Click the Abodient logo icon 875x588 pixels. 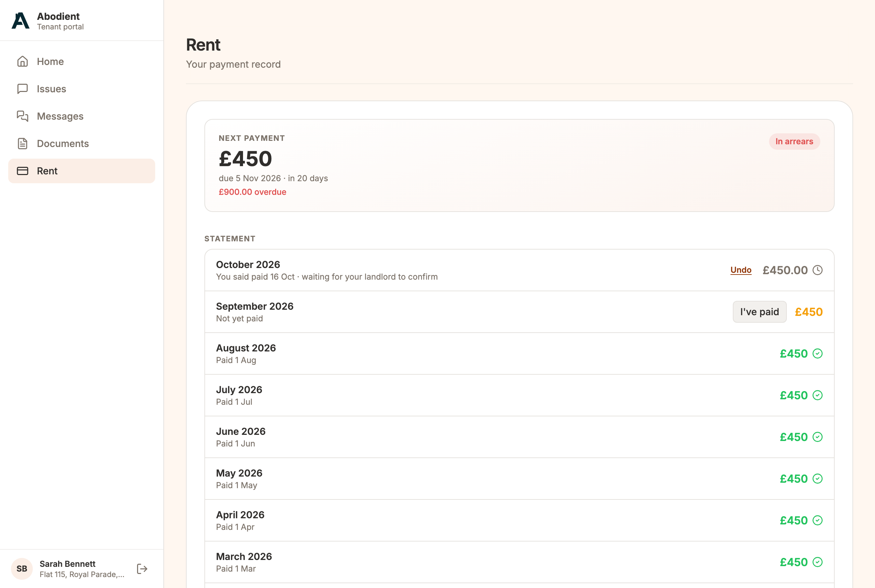coord(21,21)
